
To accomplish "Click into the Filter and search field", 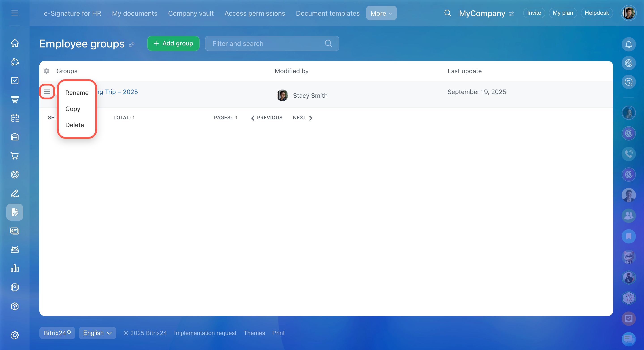I will click(x=272, y=43).
